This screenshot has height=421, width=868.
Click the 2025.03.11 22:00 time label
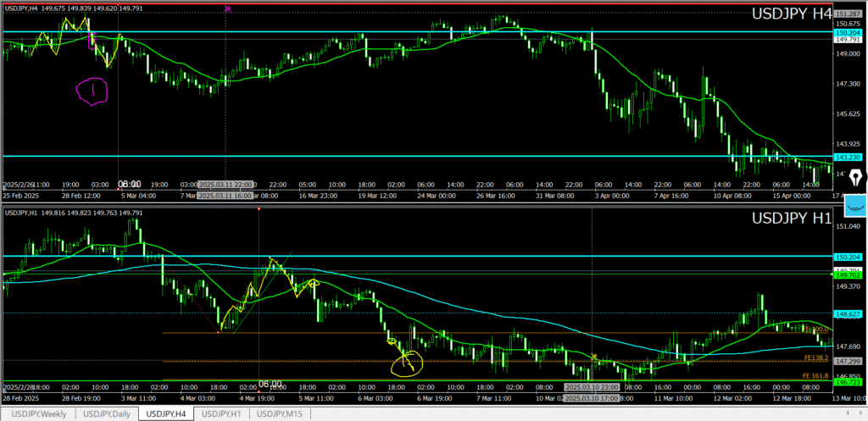click(226, 184)
